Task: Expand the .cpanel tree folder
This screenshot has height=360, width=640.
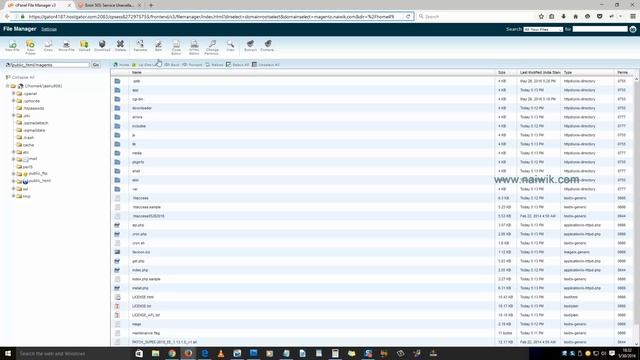Action: click(x=13, y=93)
